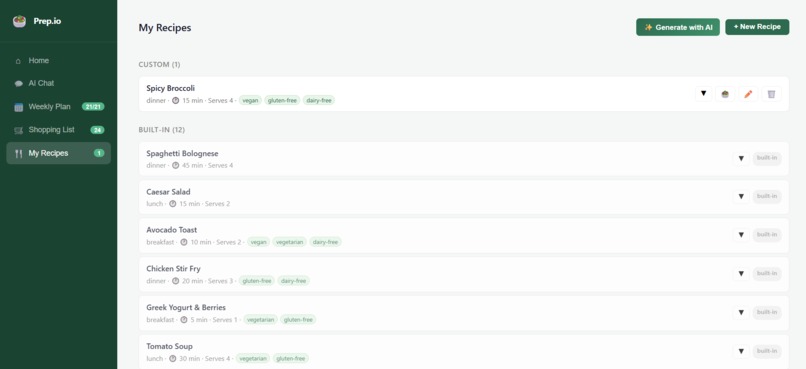Screen dimensions: 806x369
Task: Click the + New Recipe button
Action: (757, 27)
